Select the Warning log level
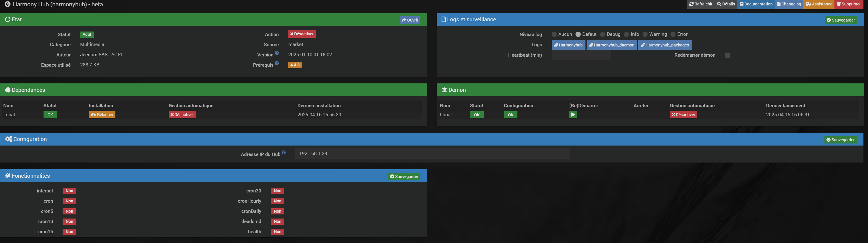Viewport: 868px width, 243px height. pyautogui.click(x=645, y=34)
